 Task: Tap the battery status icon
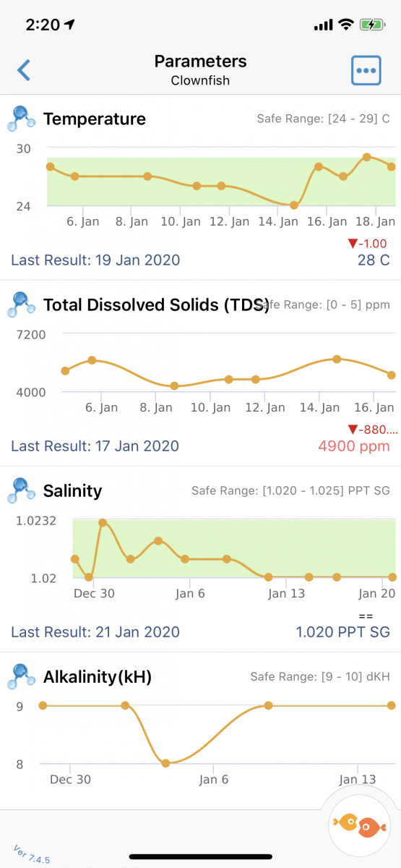374,25
